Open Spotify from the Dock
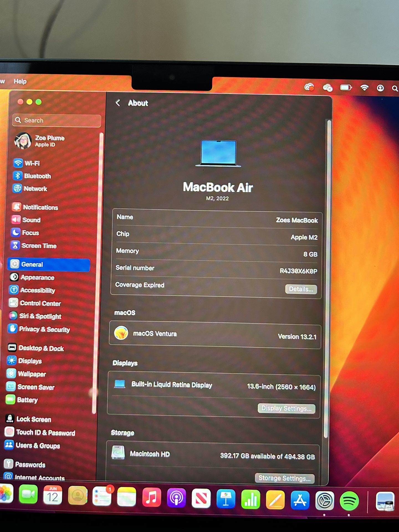 tap(349, 501)
